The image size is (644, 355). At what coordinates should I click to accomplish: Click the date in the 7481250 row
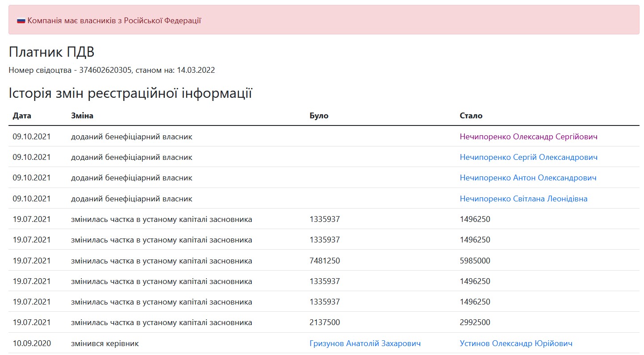click(x=32, y=261)
